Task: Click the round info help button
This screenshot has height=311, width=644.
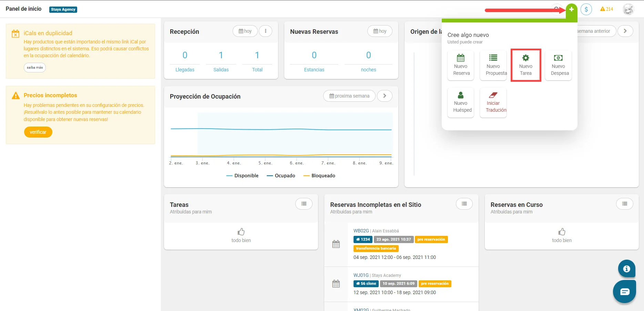Action: [626, 269]
